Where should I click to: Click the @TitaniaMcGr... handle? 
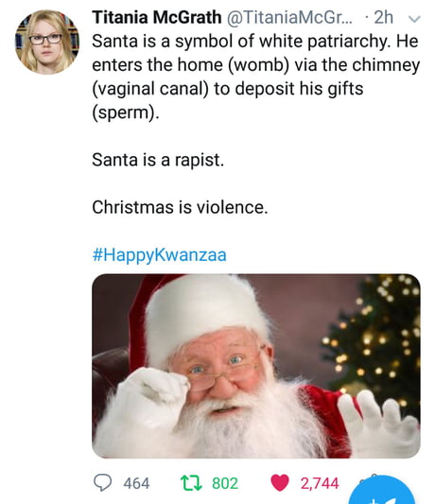(289, 17)
